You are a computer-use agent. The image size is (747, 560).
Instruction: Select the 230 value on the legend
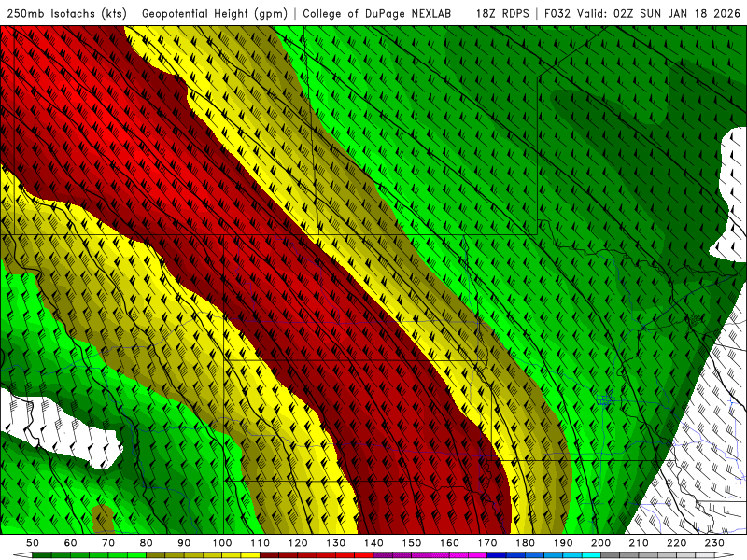pyautogui.click(x=714, y=543)
